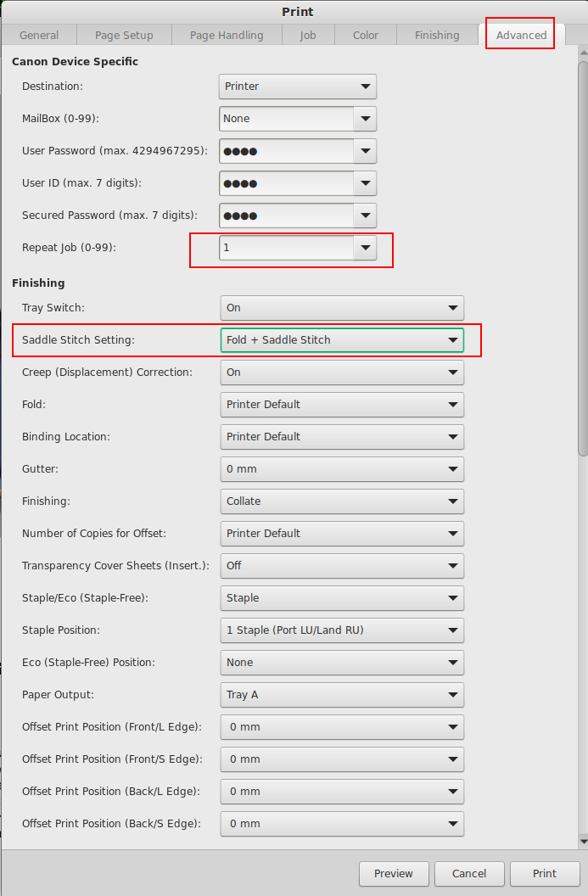Open the Tray Switch dropdown

pos(341,308)
